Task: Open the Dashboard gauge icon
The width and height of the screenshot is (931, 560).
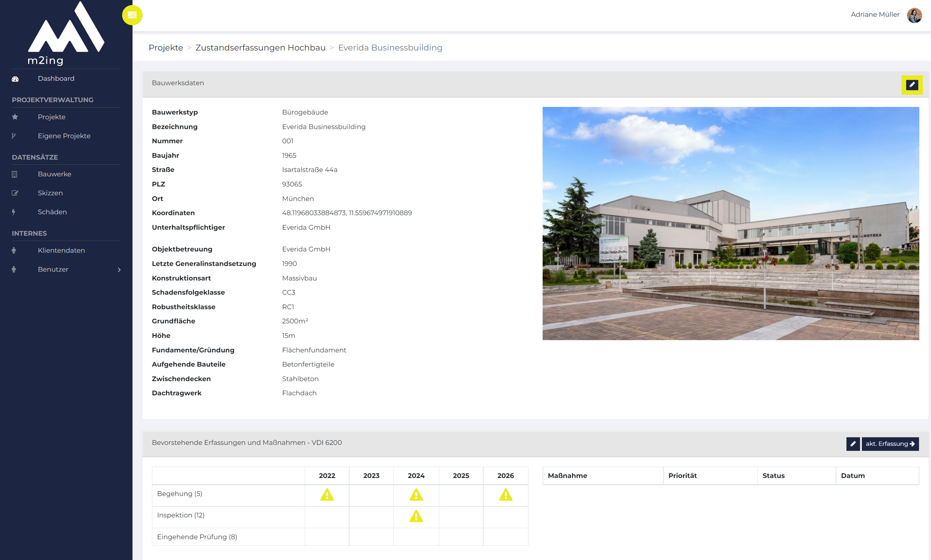Action: click(x=15, y=79)
